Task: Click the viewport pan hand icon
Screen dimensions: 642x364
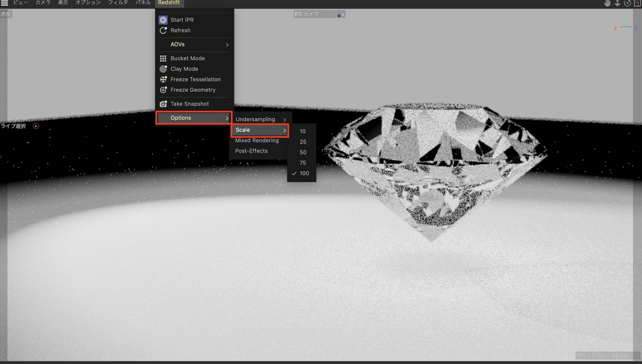Action: pos(607,4)
